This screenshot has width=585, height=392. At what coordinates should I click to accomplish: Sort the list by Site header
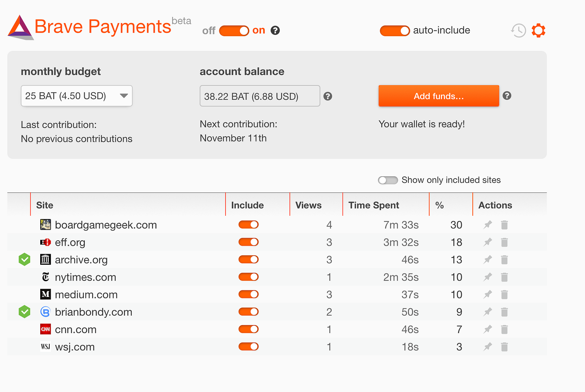(x=45, y=205)
